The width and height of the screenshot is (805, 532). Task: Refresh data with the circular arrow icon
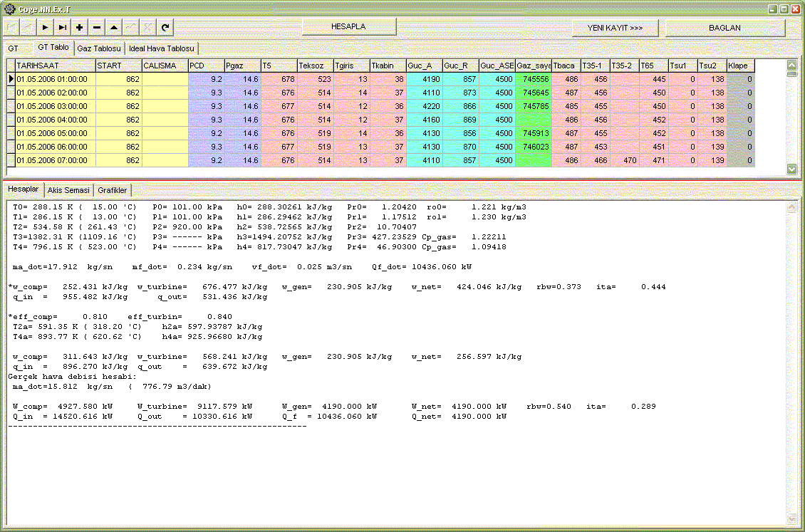tap(165, 27)
